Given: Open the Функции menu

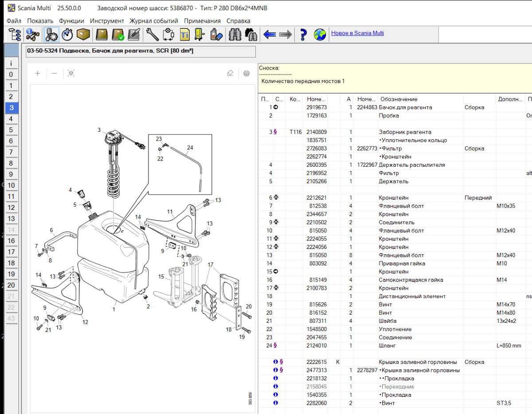Looking at the screenshot, I should 71,21.
